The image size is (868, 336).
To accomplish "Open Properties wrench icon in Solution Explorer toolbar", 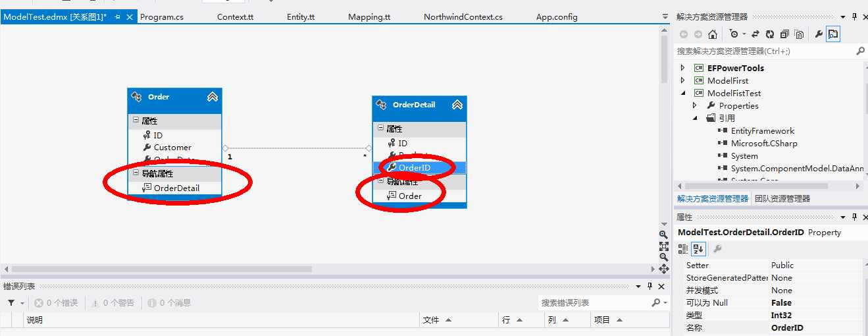I will (819, 34).
